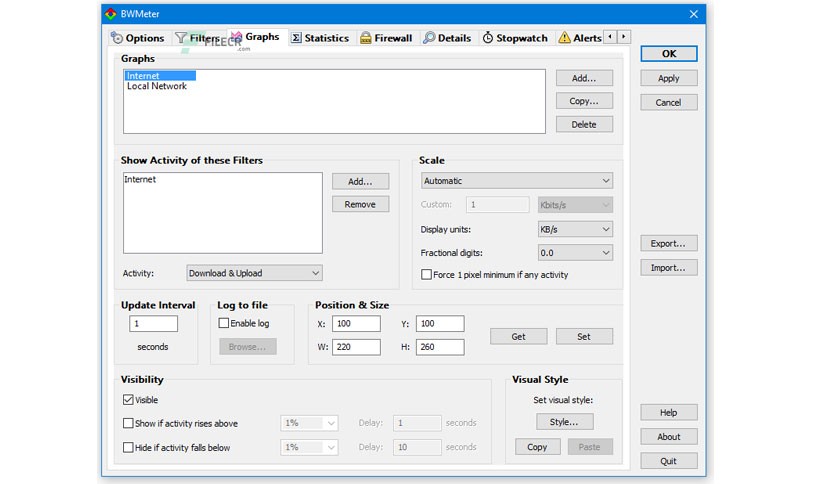Open Help

(669, 412)
